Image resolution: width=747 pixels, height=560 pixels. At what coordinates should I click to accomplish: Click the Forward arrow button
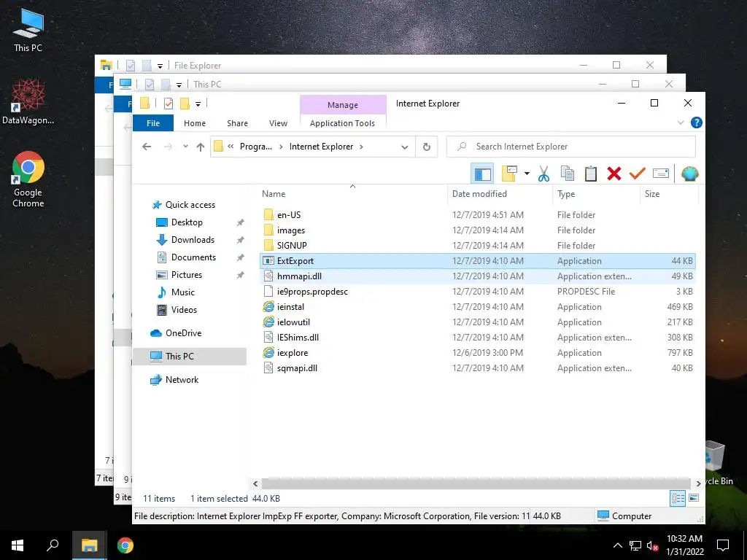click(x=169, y=147)
